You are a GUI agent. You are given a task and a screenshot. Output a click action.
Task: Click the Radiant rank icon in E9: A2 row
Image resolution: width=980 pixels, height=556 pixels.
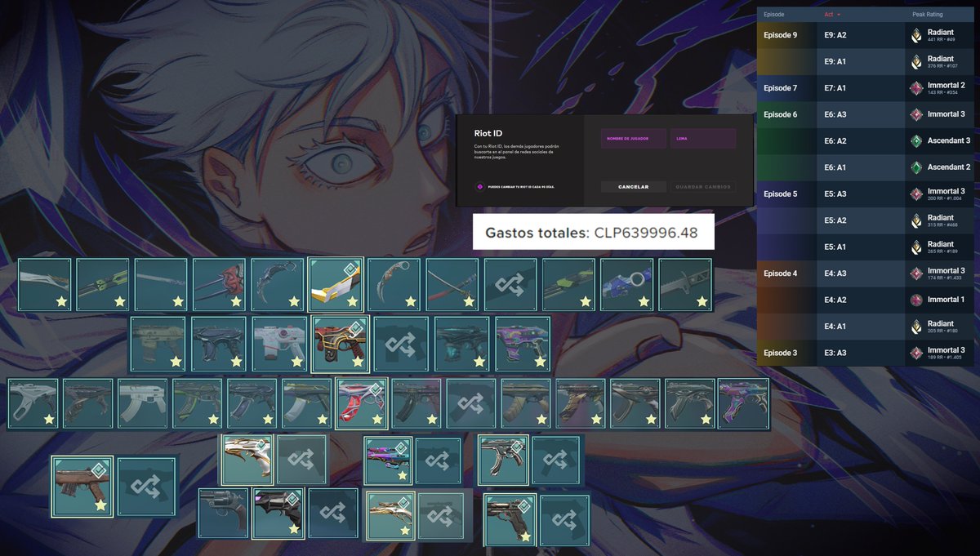click(917, 35)
